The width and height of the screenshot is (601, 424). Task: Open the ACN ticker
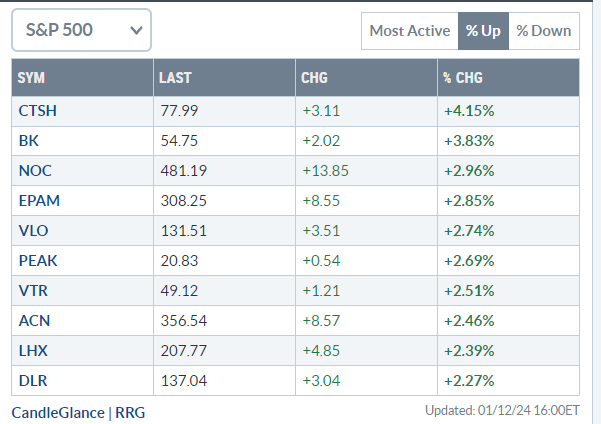click(x=33, y=320)
